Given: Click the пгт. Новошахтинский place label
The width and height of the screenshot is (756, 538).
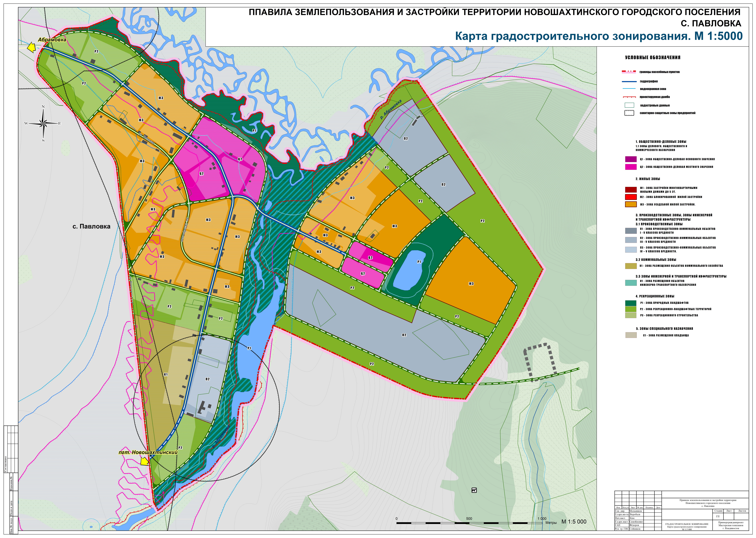Looking at the screenshot, I should click(x=148, y=452).
